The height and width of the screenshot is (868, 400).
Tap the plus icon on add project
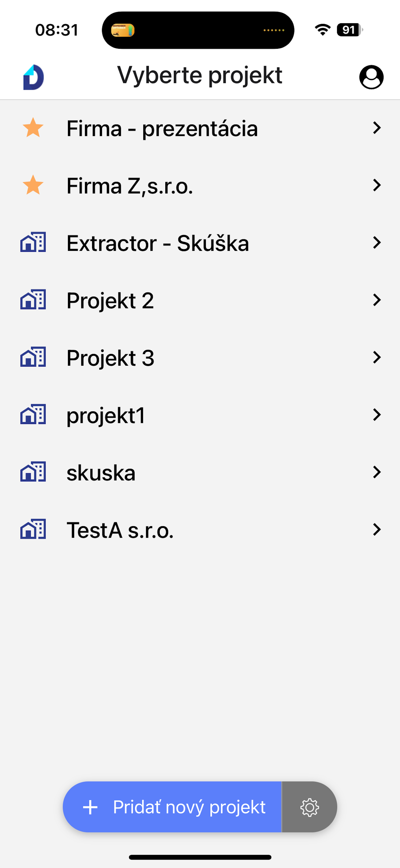[x=90, y=807]
